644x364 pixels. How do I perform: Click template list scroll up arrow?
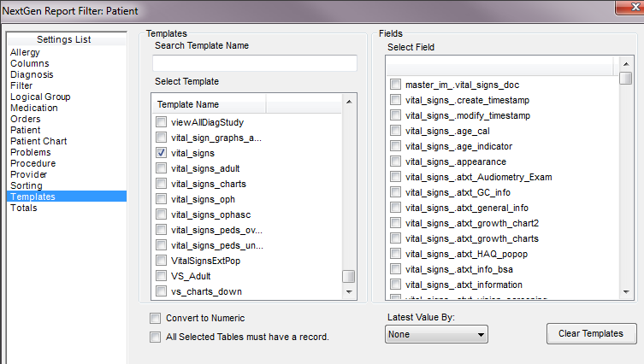pos(349,102)
